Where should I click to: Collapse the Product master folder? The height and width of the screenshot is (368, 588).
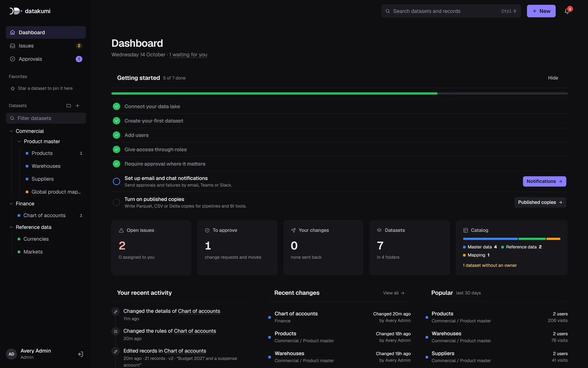[19, 142]
